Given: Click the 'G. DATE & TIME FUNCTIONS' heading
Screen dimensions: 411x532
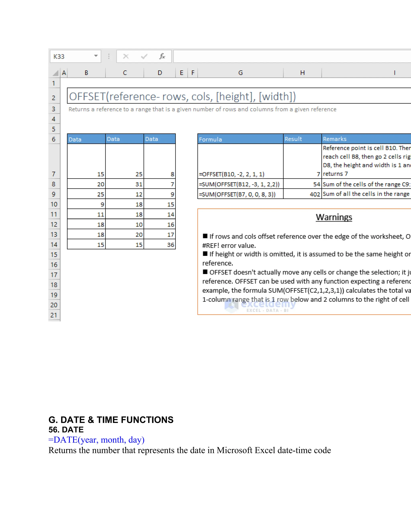Looking at the screenshot, I should coord(111,420).
